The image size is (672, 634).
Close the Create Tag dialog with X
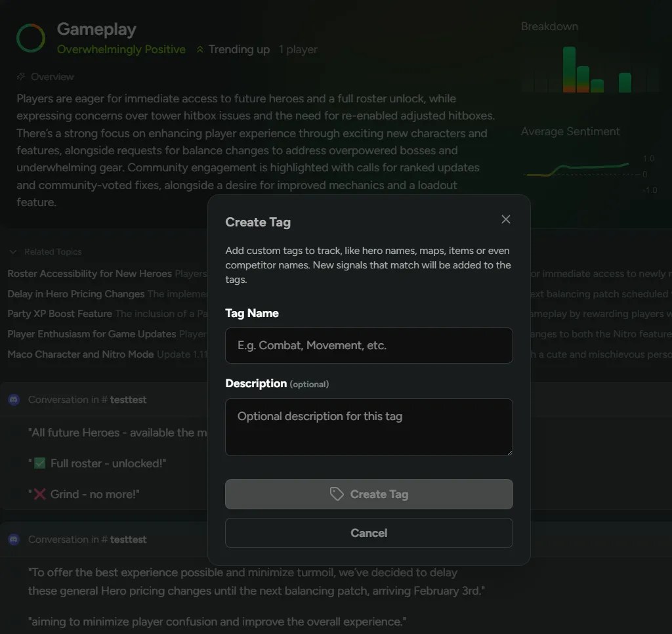pyautogui.click(x=505, y=219)
